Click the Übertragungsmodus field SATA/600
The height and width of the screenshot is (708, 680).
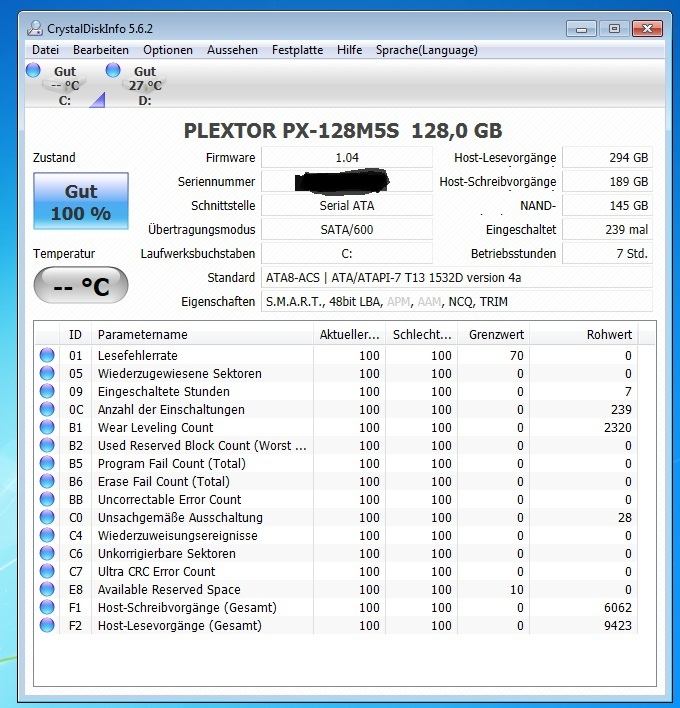pos(347,229)
